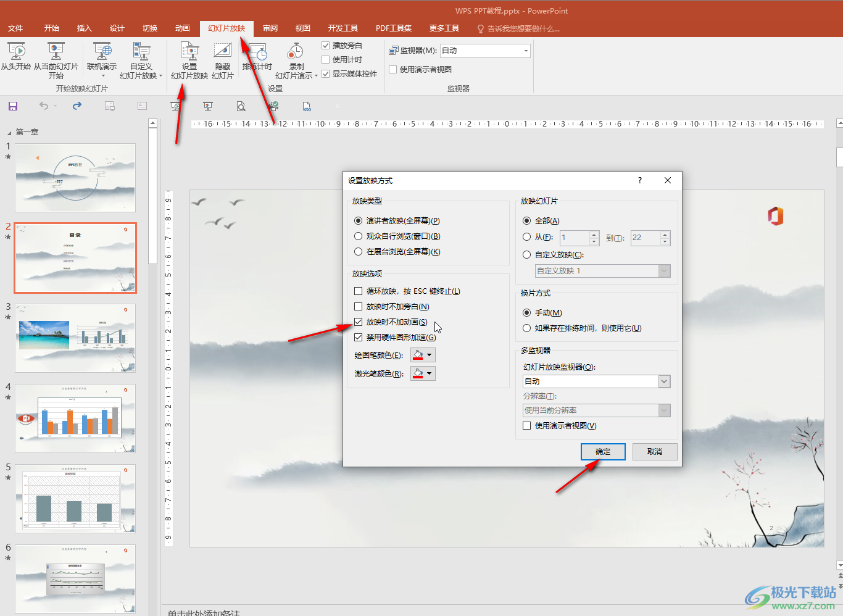The height and width of the screenshot is (616, 843).
Task: Select 演讲者放映(全屏幕) radio button
Action: click(x=359, y=220)
